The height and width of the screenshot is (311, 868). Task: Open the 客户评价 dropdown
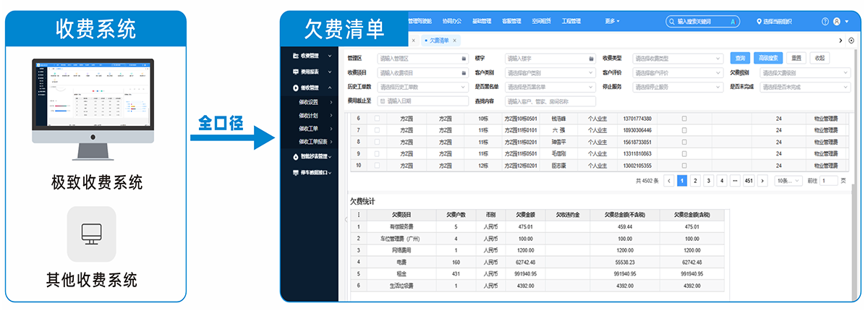(x=678, y=72)
